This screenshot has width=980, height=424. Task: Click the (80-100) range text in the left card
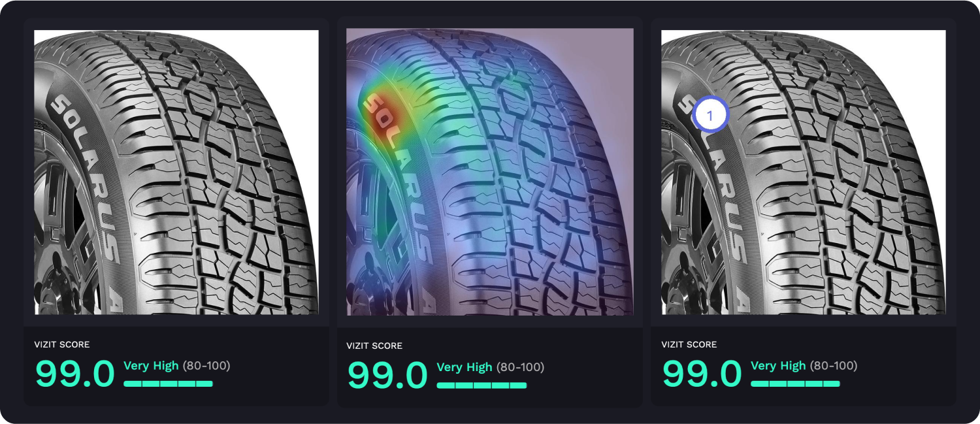(206, 366)
